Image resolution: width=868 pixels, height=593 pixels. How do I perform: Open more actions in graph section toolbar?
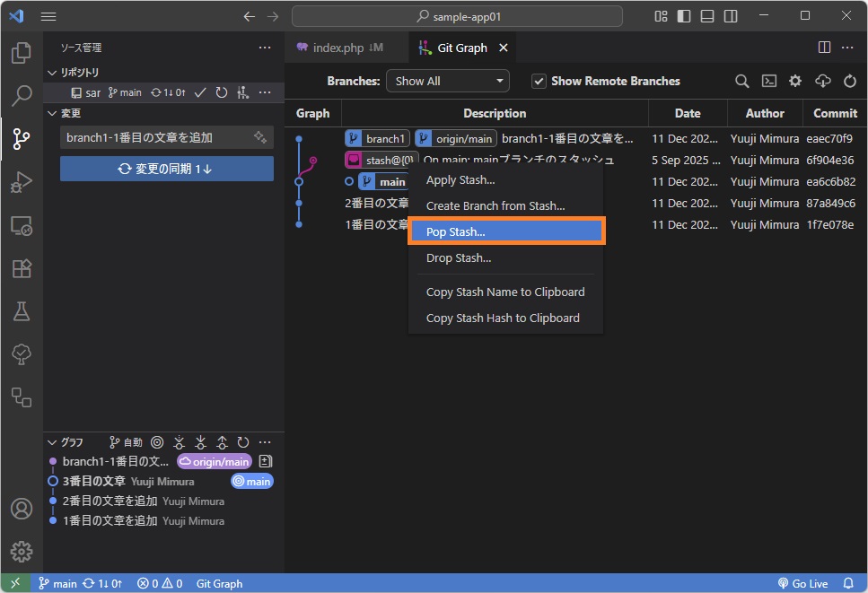[x=265, y=442]
